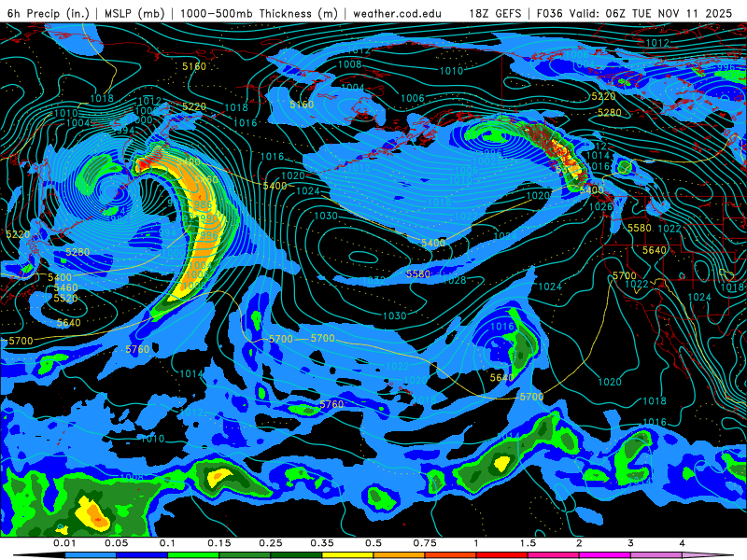Click 'F036 Valid: 06Z TUE NOV 11 2025'
The height and width of the screenshot is (560, 747).
(x=634, y=13)
